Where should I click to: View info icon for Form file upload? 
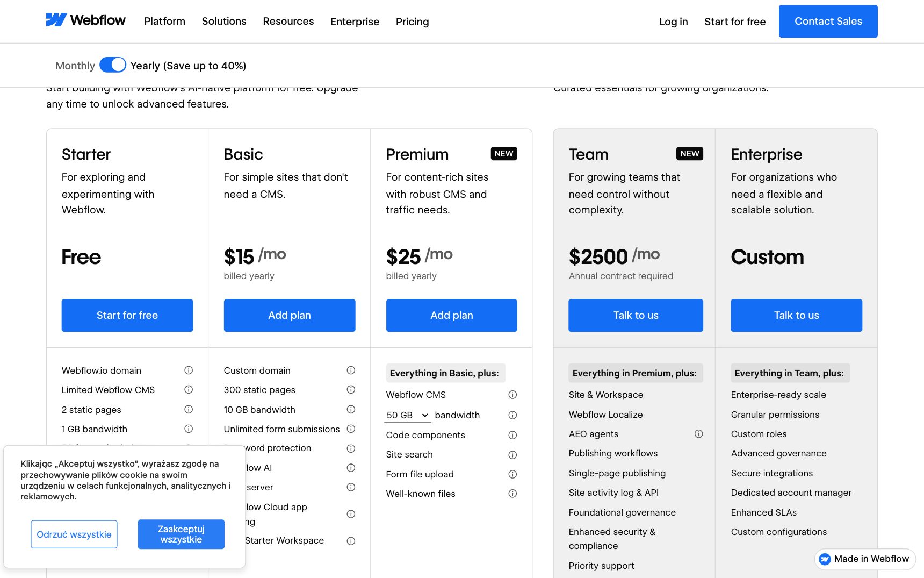click(512, 474)
